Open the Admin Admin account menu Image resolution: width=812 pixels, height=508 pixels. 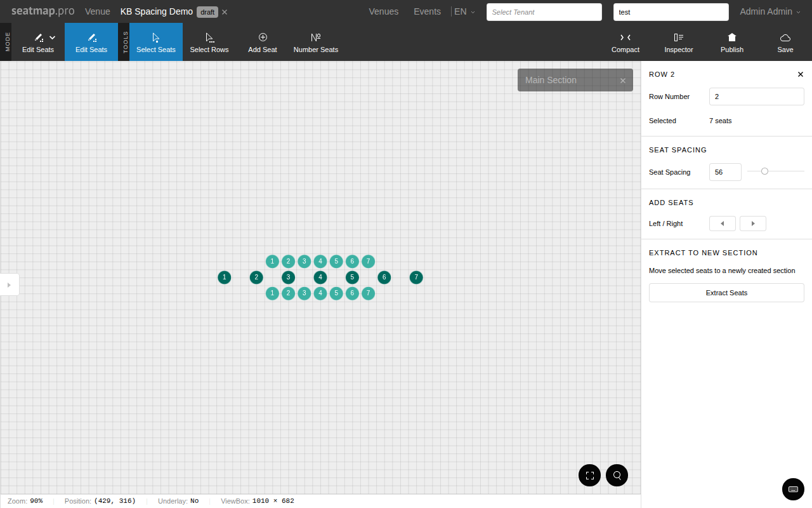[769, 11]
